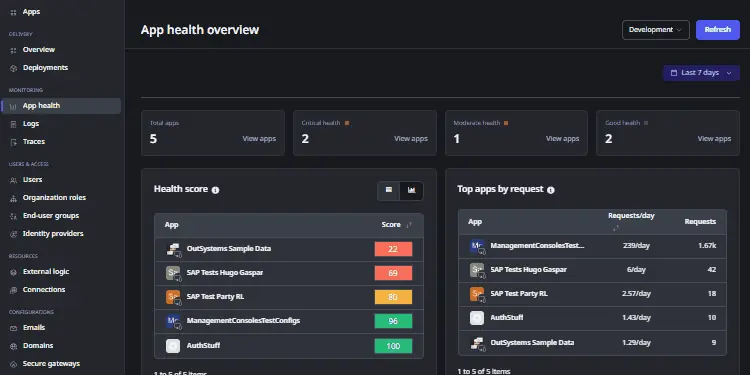Click the Refresh button
This screenshot has width=750, height=375.
pyautogui.click(x=717, y=30)
